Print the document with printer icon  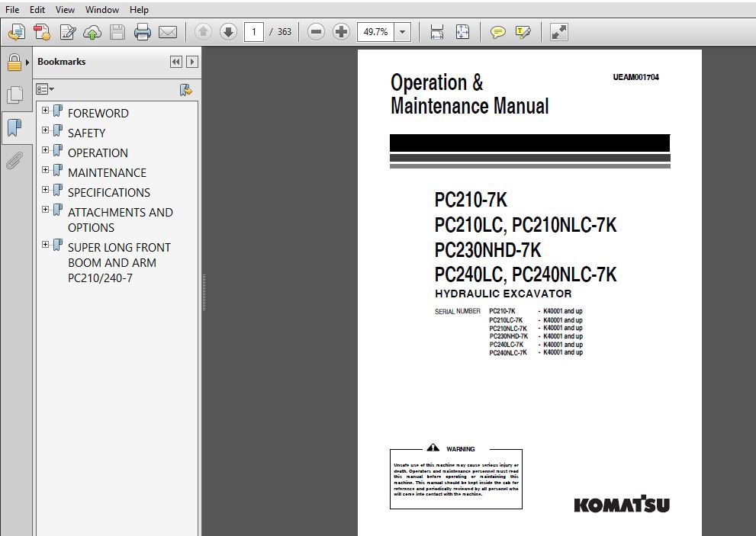(142, 32)
